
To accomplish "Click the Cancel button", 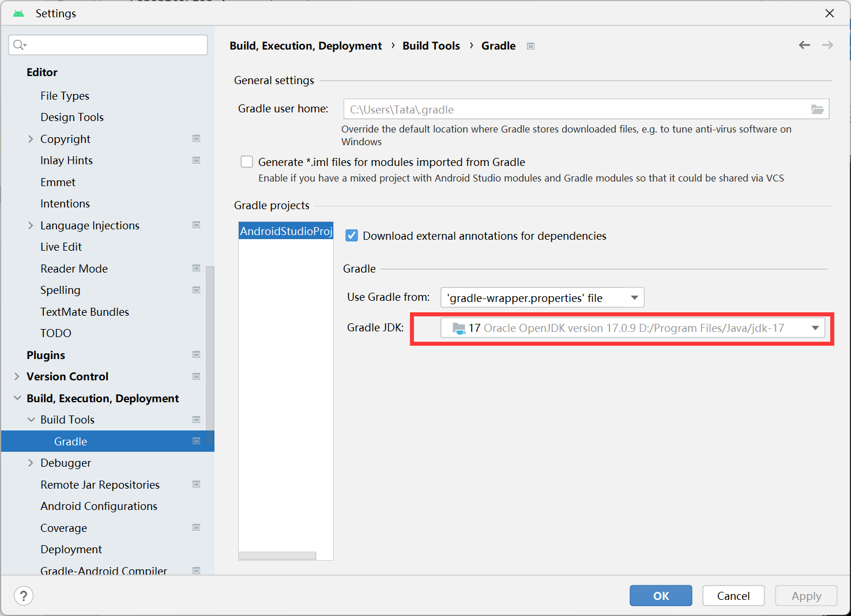I will click(733, 596).
